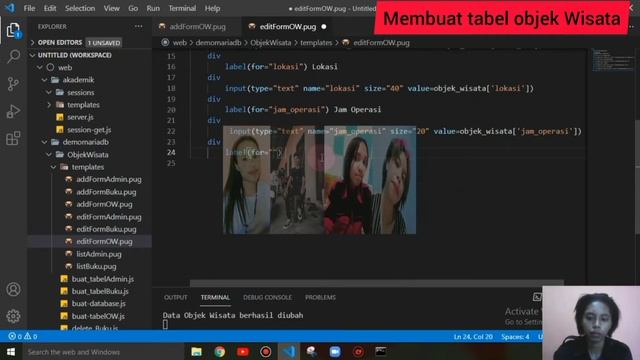Click the editor horizontal scrollbar

click(377, 282)
